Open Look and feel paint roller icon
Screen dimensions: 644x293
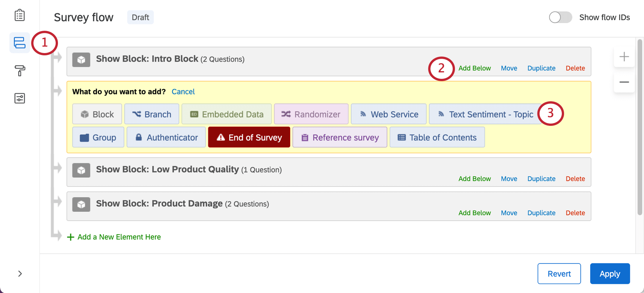20,71
